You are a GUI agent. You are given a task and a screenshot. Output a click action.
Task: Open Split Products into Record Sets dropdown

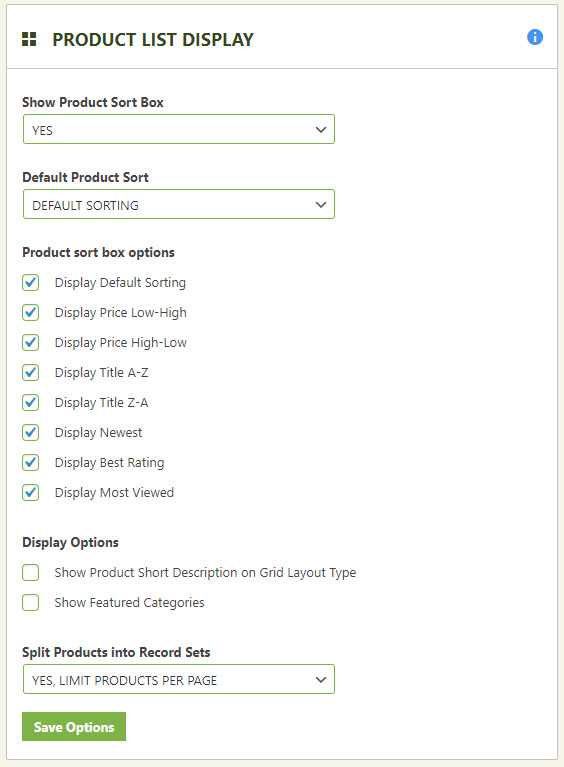(x=179, y=679)
